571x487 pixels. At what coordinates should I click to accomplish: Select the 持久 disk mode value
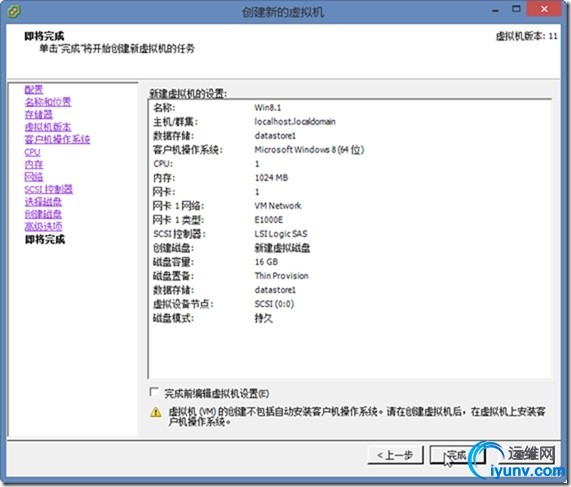[x=264, y=318]
